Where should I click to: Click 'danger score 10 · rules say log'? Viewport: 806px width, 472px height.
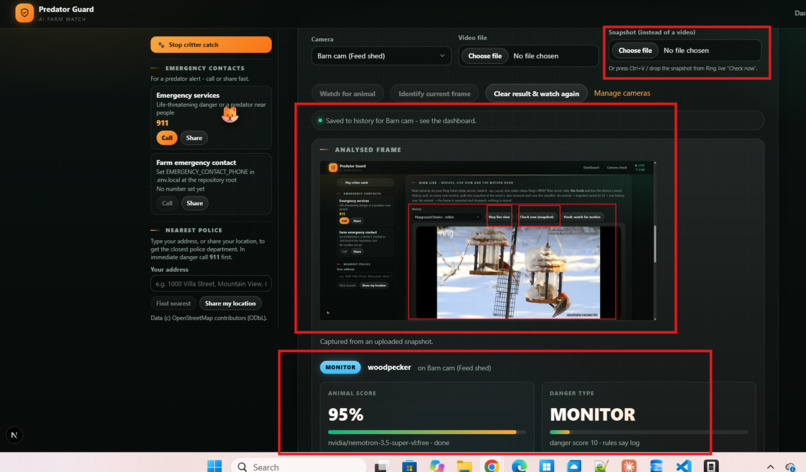[595, 443]
